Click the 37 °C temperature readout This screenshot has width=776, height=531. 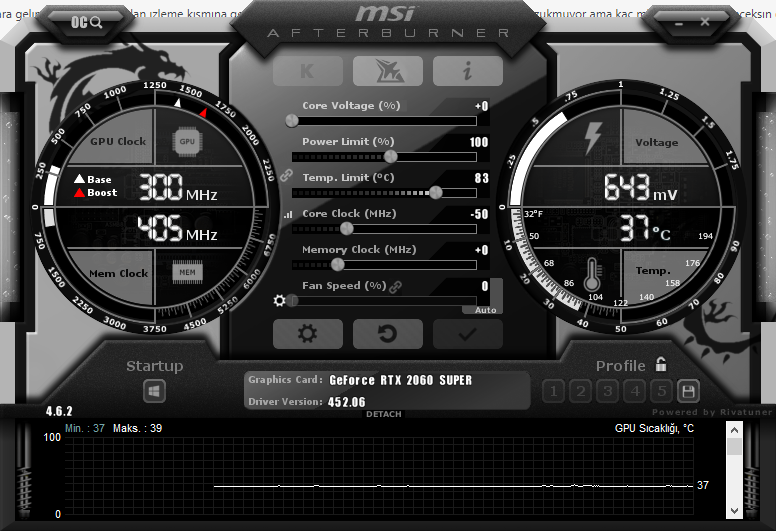[x=645, y=228]
